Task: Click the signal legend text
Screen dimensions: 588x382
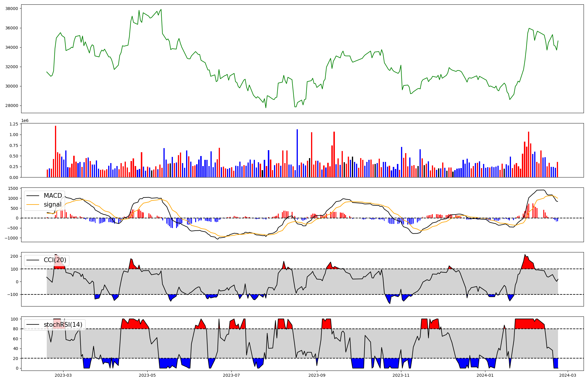Action: pos(53,205)
